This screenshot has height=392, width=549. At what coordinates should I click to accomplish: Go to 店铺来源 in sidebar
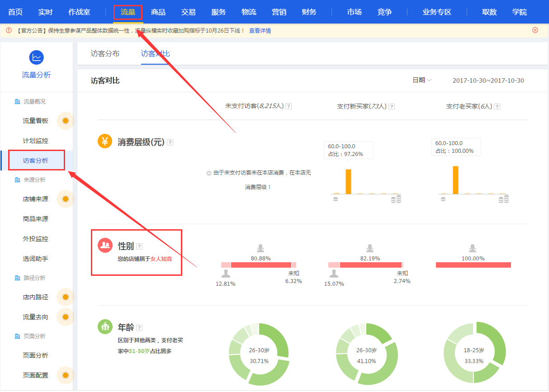pos(36,199)
